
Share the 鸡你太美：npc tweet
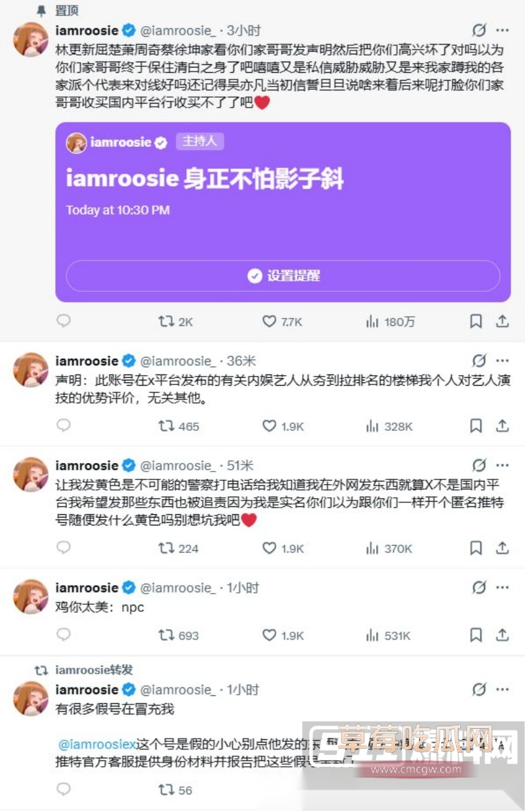point(502,634)
